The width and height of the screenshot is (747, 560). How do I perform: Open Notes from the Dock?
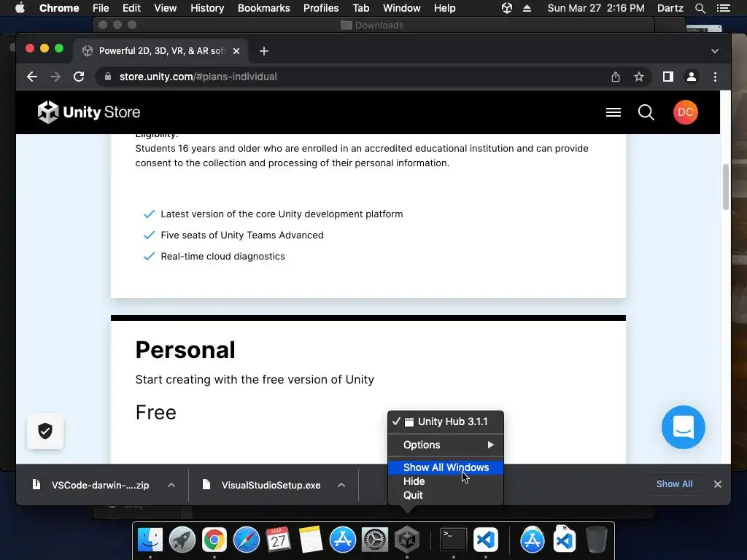click(x=311, y=540)
